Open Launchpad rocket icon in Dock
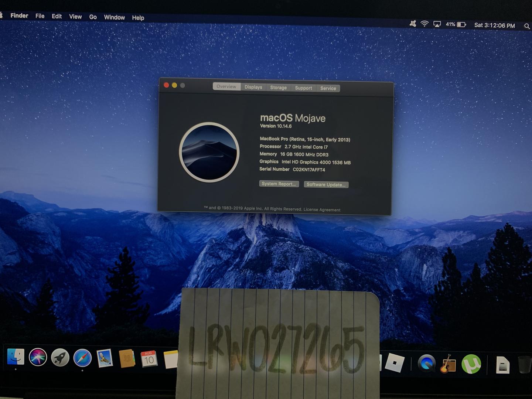Viewport: 532px width, 399px height. click(x=60, y=358)
